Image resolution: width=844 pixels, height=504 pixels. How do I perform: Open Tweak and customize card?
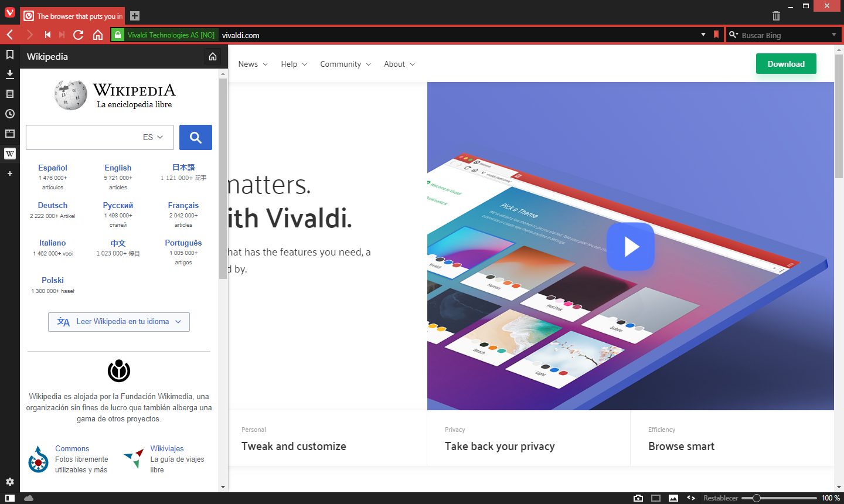[328, 438]
